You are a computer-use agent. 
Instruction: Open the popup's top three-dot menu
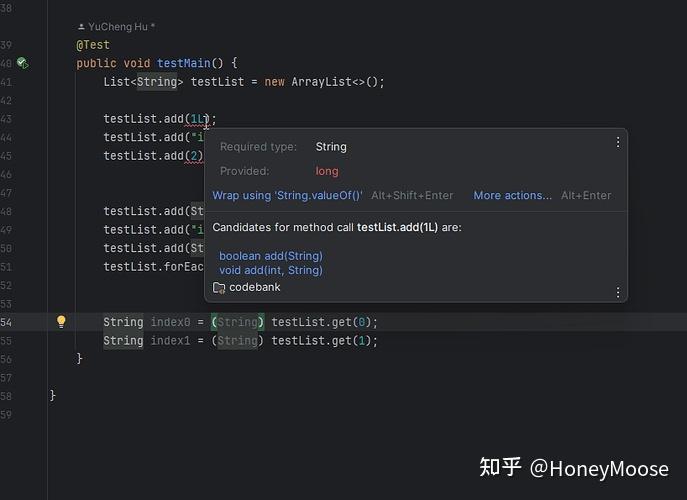click(618, 142)
